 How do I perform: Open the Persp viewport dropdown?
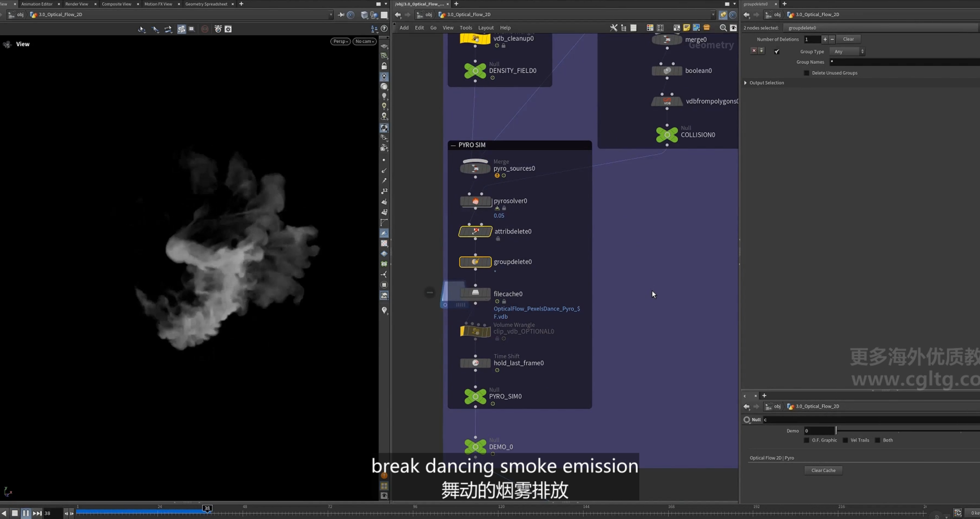340,41
